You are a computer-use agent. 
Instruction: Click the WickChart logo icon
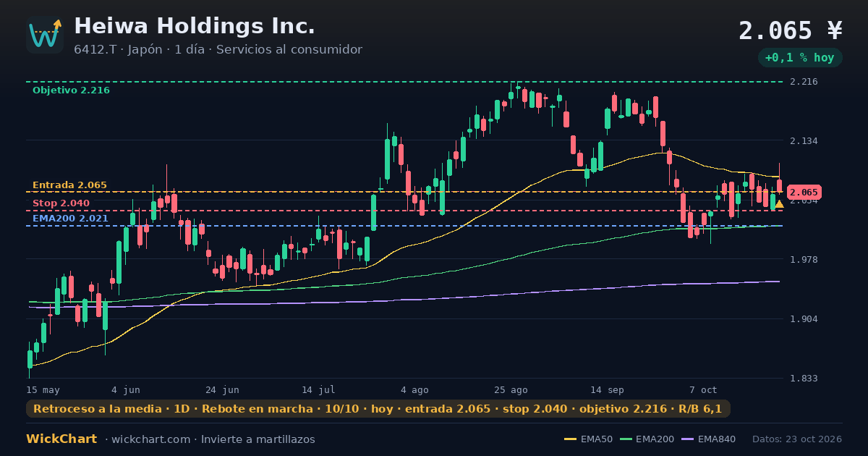[45, 35]
